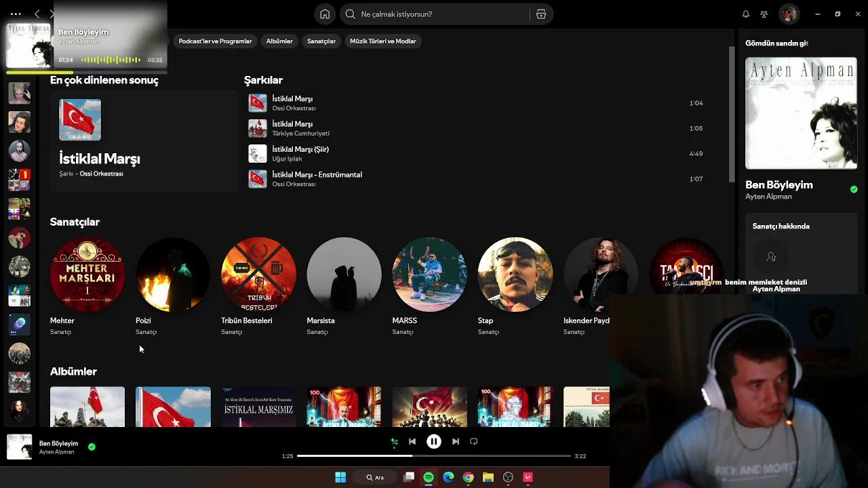Open Türkiye Cumhuriyeti artist link
This screenshot has width=868, height=488.
click(x=300, y=134)
